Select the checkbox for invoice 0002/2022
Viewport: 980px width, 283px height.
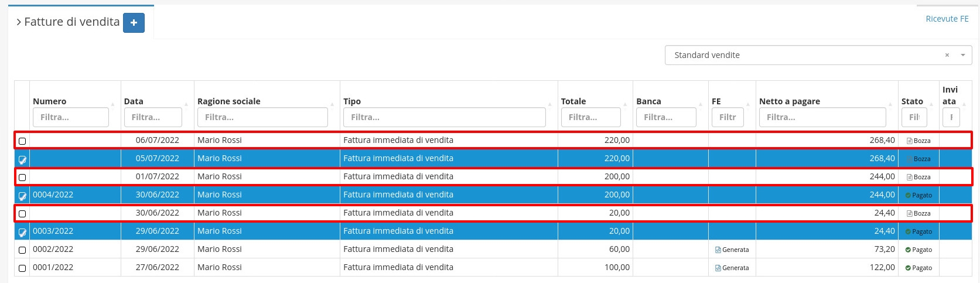pos(22,250)
